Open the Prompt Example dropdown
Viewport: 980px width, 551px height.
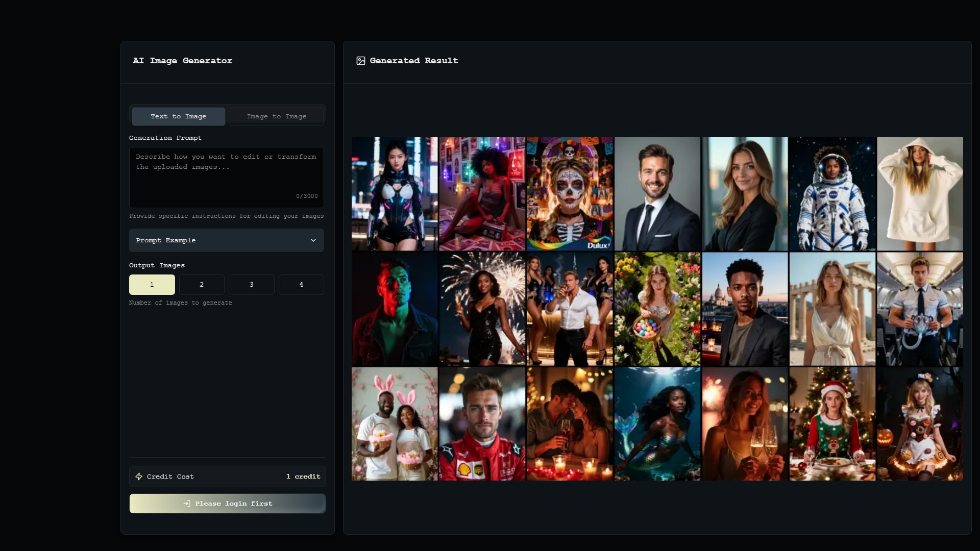[x=226, y=240]
